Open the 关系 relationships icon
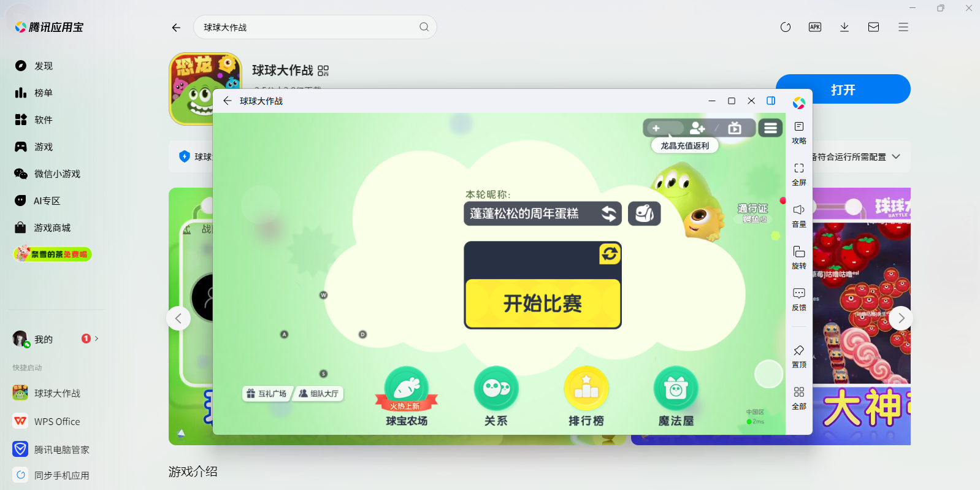 pyautogui.click(x=496, y=389)
